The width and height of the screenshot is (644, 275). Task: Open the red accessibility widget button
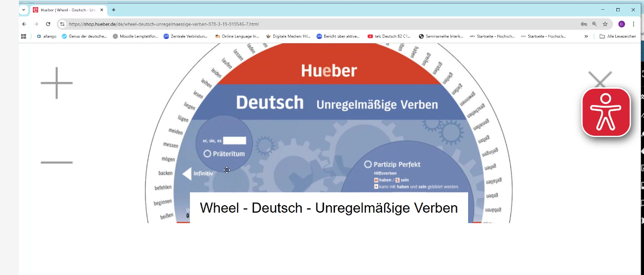(x=606, y=112)
